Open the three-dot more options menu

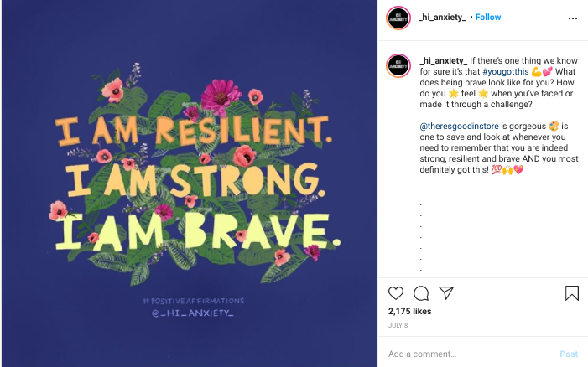[573, 18]
